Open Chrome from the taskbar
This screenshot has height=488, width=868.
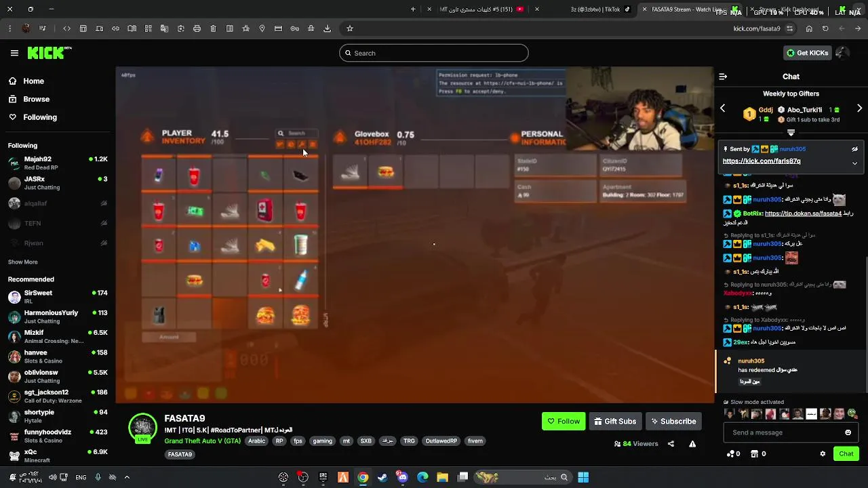[x=363, y=477]
